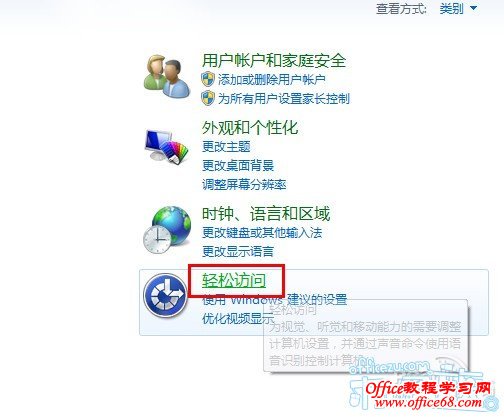This screenshot has width=504, height=417.
Task: Select the 调整屏幕分辨率 link
Action: tap(244, 184)
